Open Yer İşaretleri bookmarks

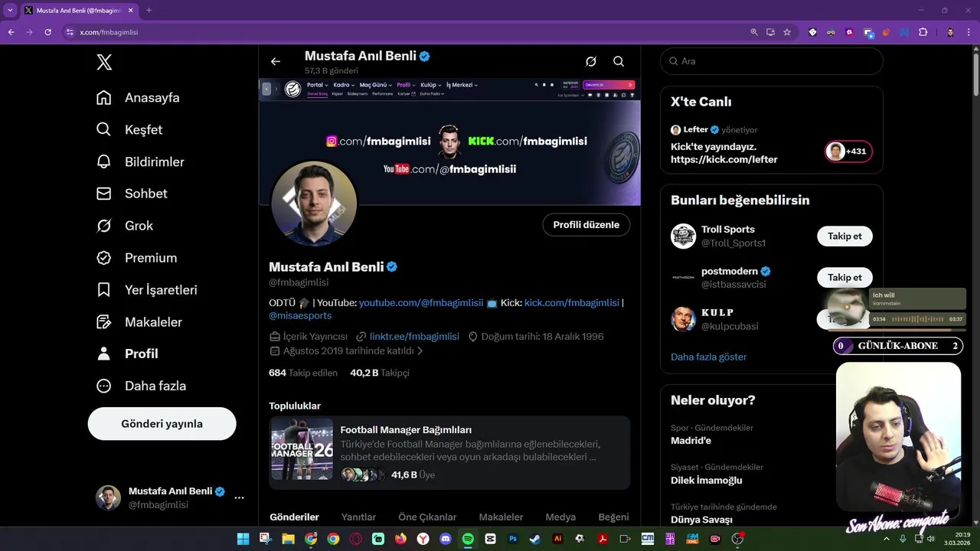pos(147,290)
